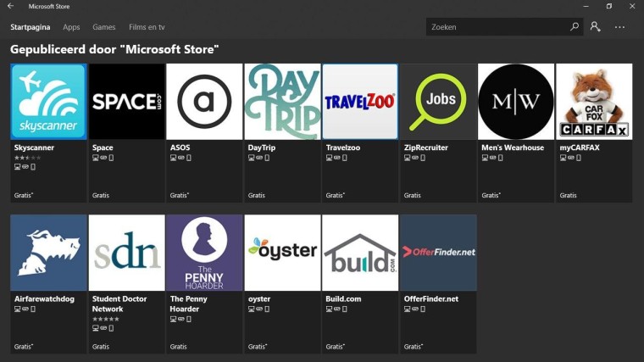This screenshot has width=644, height=362.
Task: Close the Microsoft Store window
Action: (x=632, y=6)
